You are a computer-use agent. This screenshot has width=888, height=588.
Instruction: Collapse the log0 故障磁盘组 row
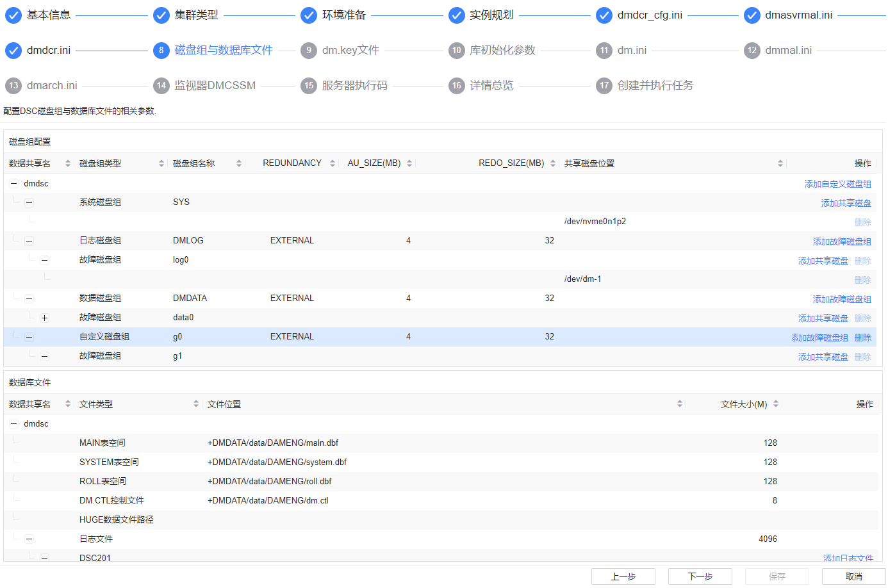44,260
